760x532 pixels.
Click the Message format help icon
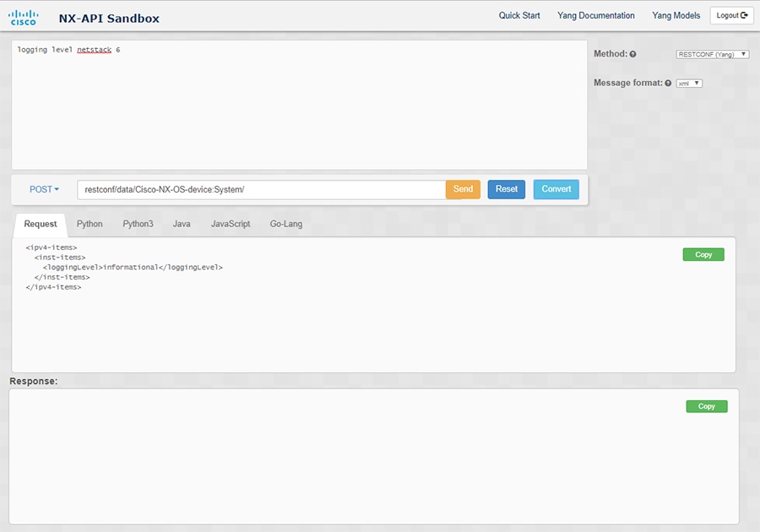(668, 83)
